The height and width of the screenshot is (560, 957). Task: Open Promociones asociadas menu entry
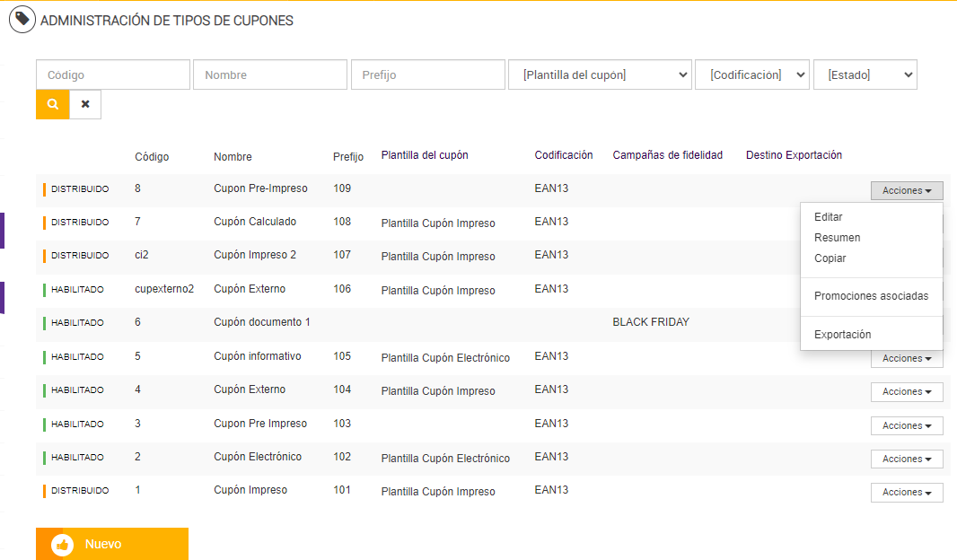[871, 296]
